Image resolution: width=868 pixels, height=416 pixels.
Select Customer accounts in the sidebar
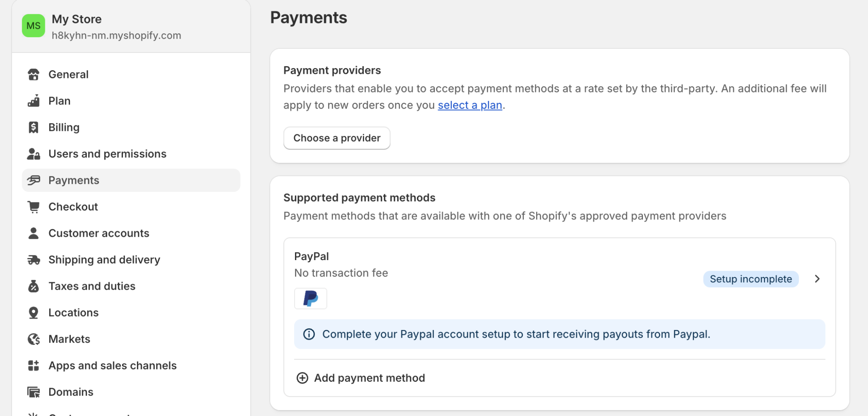pos(98,233)
